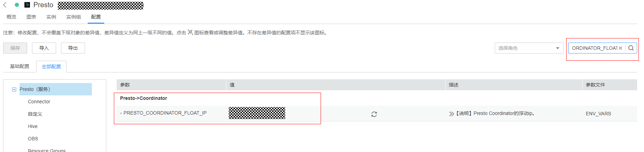Select the 基础配置 tab
This screenshot has width=644, height=152.
pyautogui.click(x=20, y=66)
